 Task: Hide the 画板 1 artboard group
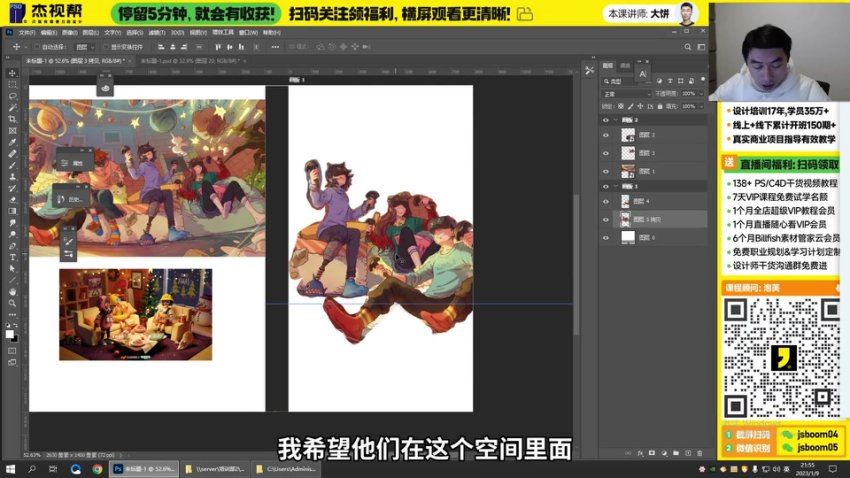tap(606, 186)
